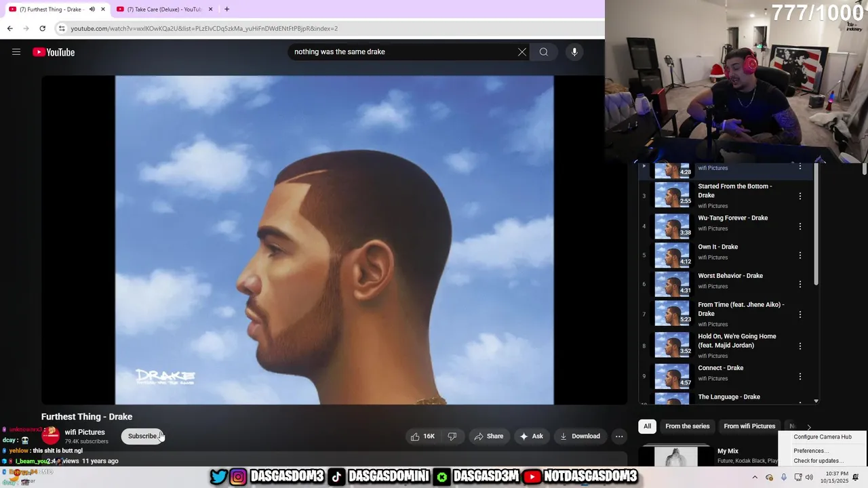Select the From wifi Pictures chip
The height and width of the screenshot is (488, 868).
point(749,426)
